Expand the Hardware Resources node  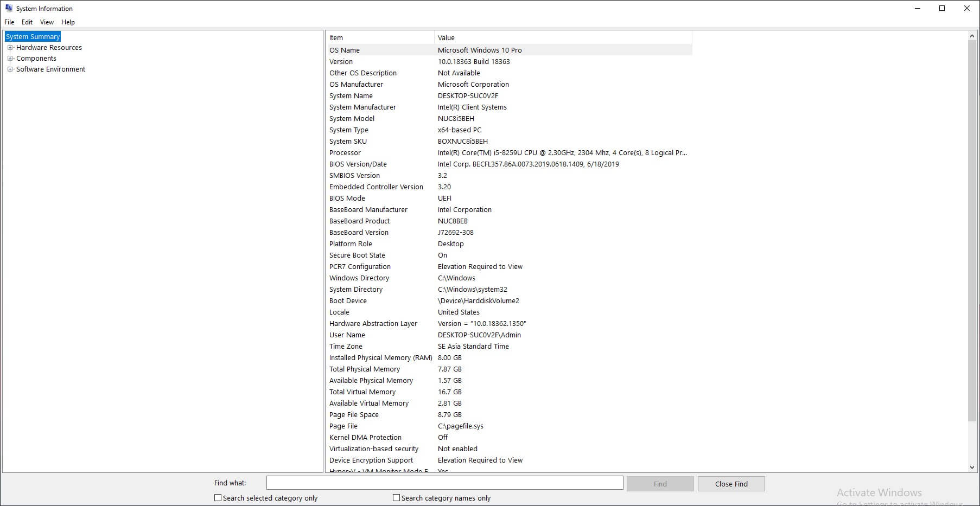[10, 47]
